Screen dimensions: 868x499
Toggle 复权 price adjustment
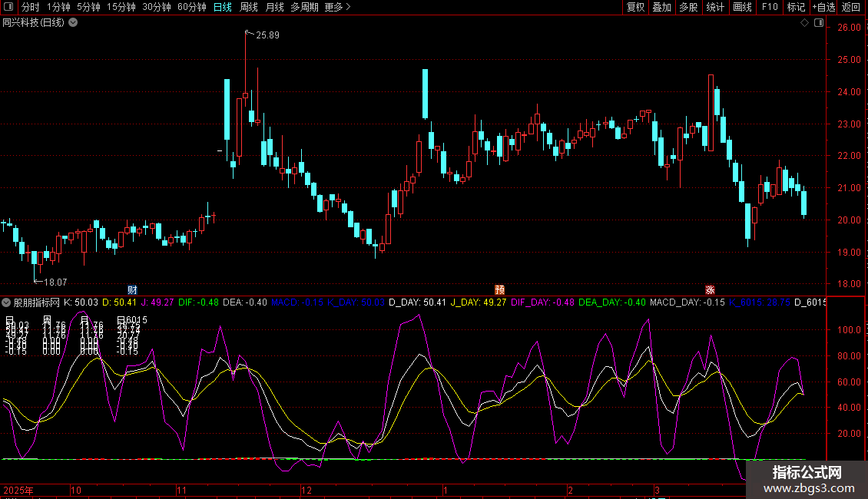pyautogui.click(x=635, y=8)
